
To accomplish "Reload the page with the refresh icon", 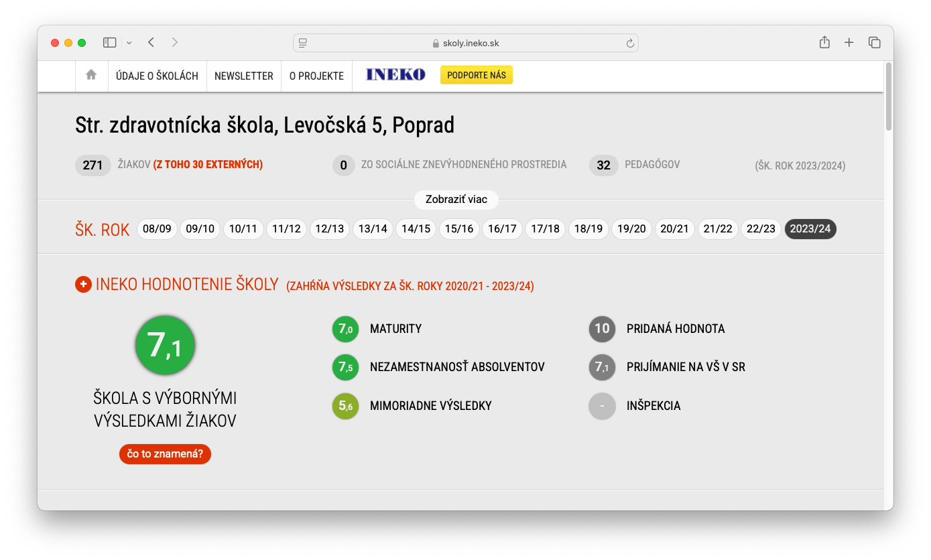I will [630, 43].
